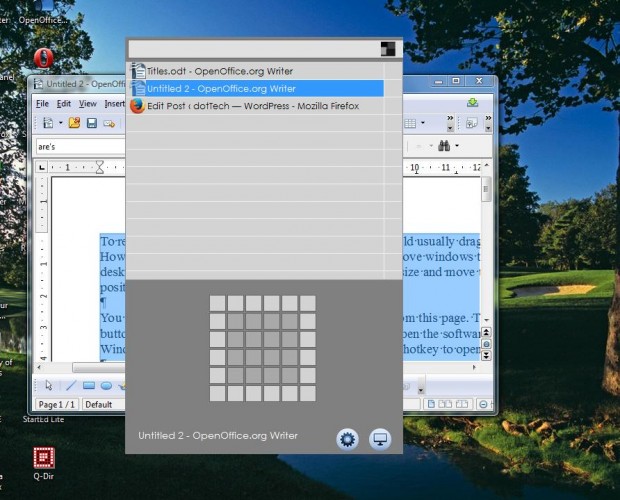Click the top-left cell of the grid

(217, 303)
